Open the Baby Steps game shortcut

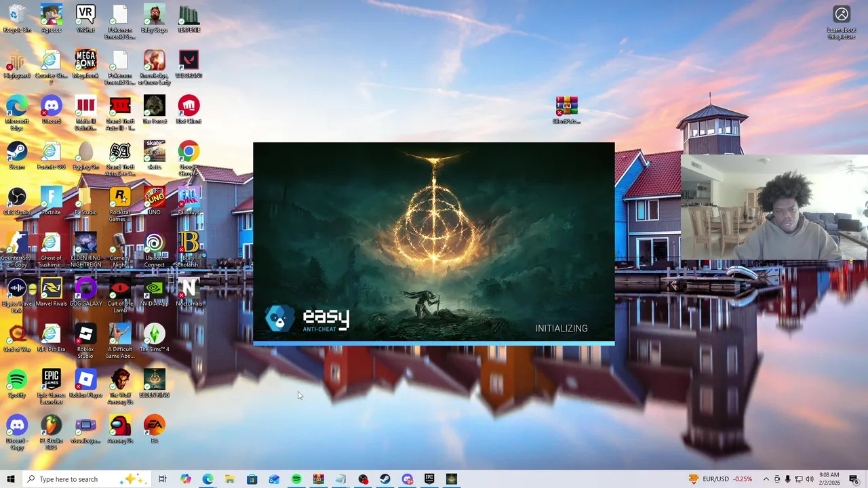coord(154,19)
